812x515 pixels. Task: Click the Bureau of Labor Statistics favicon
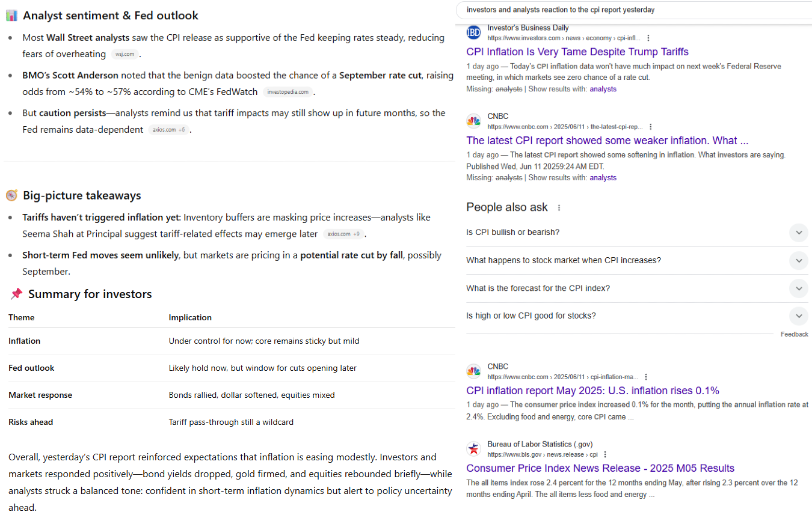[474, 449]
